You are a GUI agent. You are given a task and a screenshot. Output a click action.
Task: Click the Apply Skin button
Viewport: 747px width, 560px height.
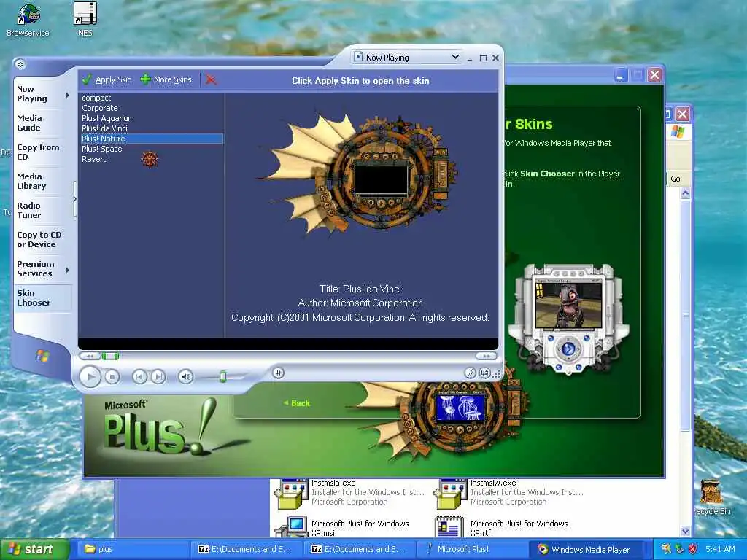pos(107,80)
